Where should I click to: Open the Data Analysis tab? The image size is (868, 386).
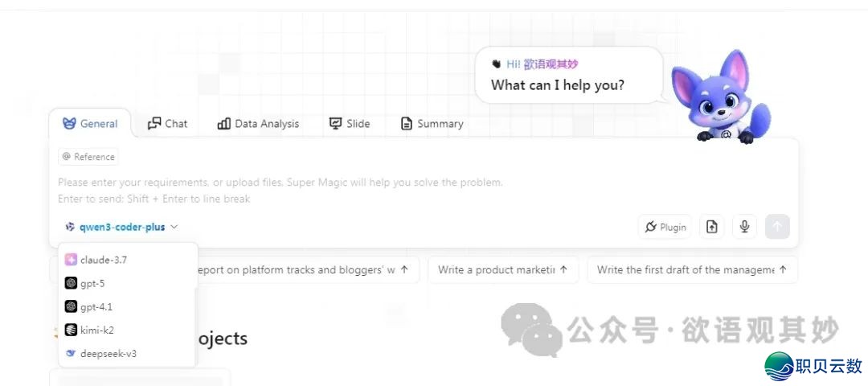coord(258,124)
